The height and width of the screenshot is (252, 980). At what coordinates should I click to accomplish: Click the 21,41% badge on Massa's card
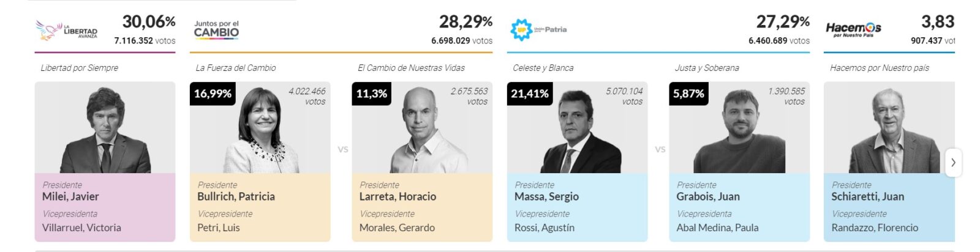530,94
